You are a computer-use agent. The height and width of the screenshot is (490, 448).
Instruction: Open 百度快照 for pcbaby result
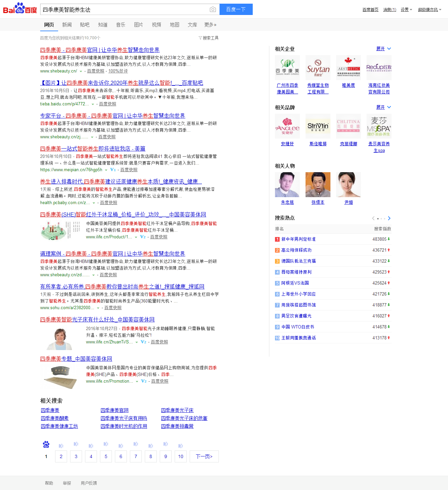point(108,203)
